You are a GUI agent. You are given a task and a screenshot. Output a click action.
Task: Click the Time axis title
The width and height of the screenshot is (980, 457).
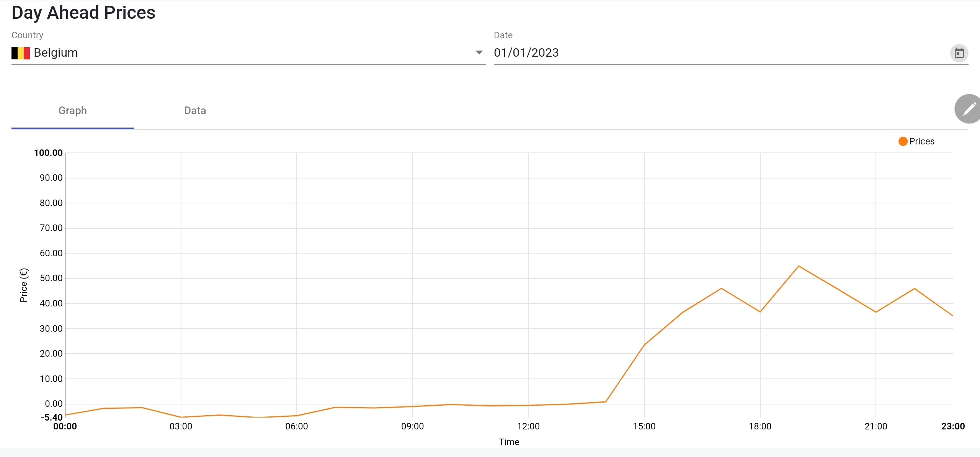[x=509, y=442]
